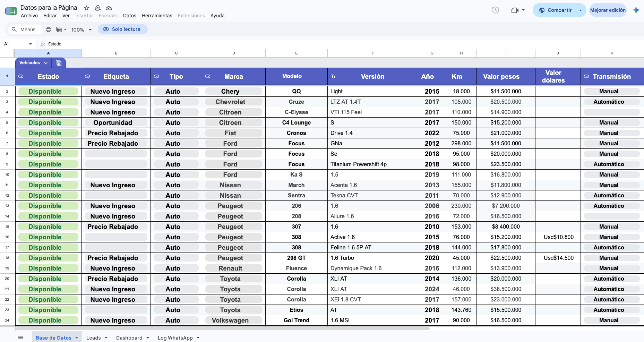Open filter views icon in toolbar
The height and width of the screenshot is (342, 644).
pyautogui.click(x=59, y=29)
